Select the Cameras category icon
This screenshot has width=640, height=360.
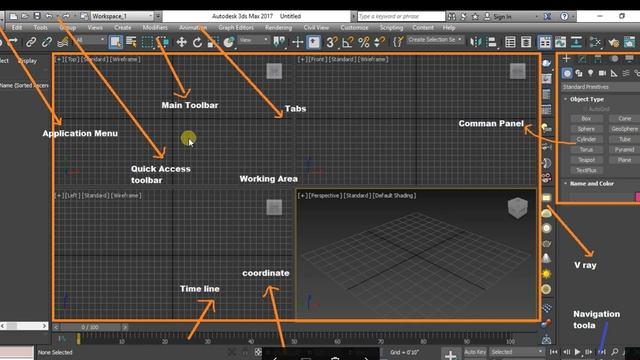tap(602, 73)
